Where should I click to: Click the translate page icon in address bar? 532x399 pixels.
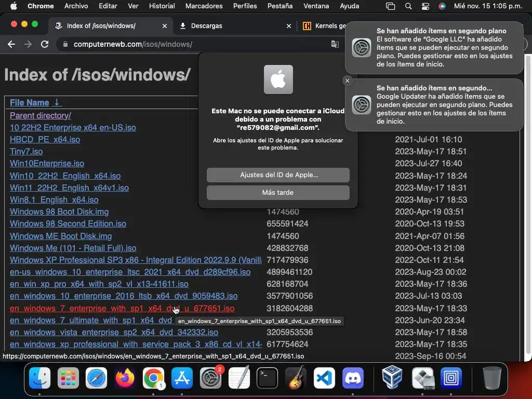[x=335, y=44]
